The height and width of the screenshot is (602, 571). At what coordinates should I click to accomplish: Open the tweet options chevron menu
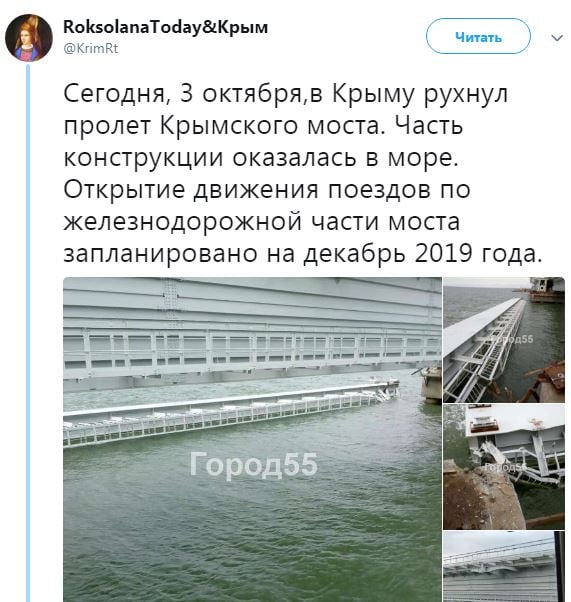[557, 38]
